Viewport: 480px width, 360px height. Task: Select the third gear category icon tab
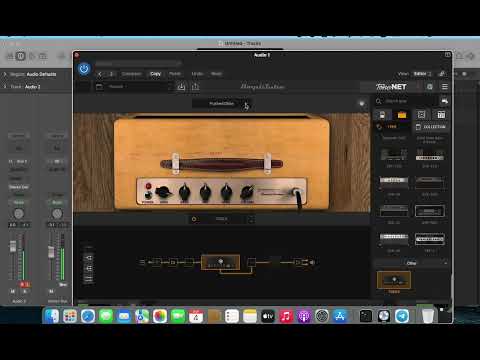coord(421,115)
